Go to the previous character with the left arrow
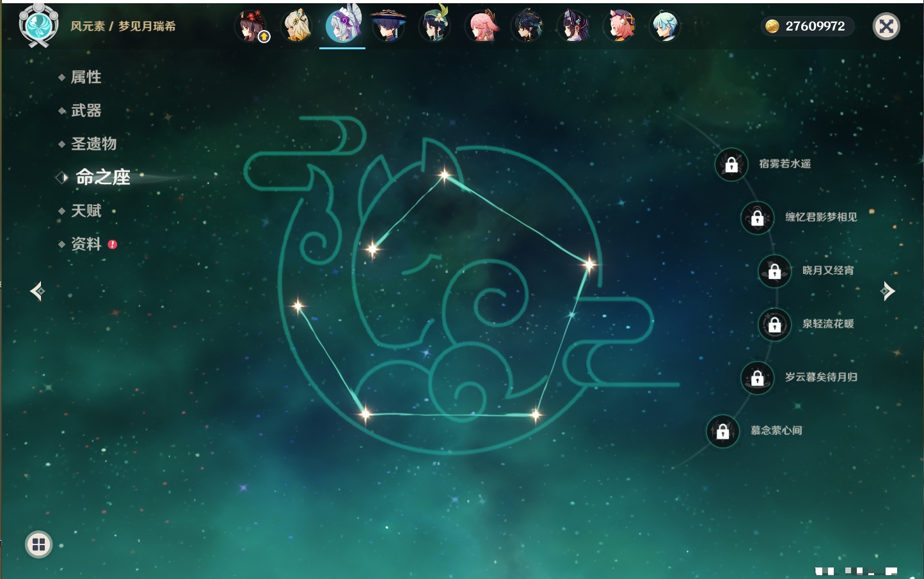Screen dimensions: 924x579 [x=37, y=291]
